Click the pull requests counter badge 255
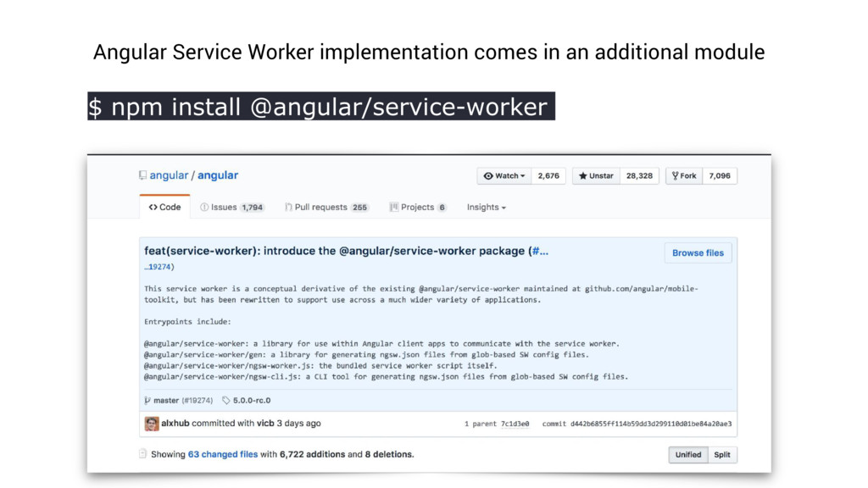 click(359, 208)
